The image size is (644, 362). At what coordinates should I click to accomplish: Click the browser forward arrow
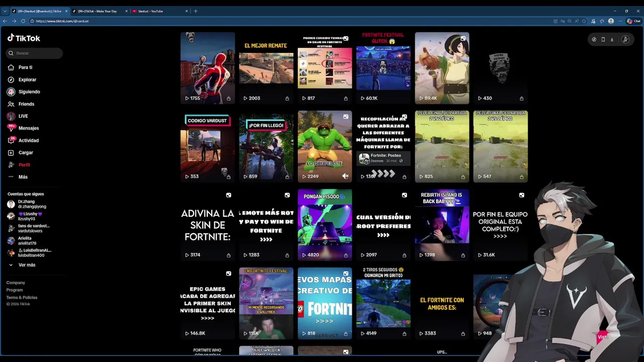14,21
